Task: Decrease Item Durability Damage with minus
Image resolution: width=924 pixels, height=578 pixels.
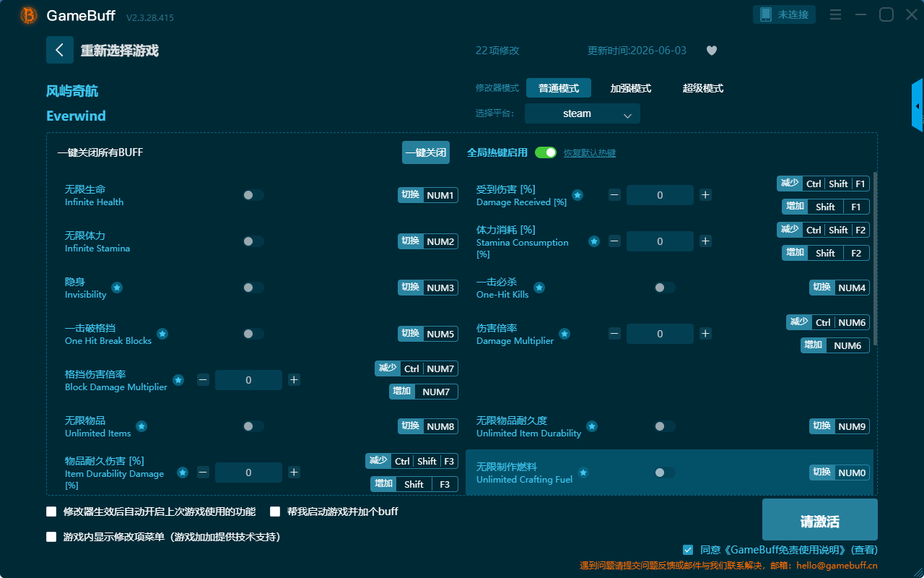Action: pos(203,473)
